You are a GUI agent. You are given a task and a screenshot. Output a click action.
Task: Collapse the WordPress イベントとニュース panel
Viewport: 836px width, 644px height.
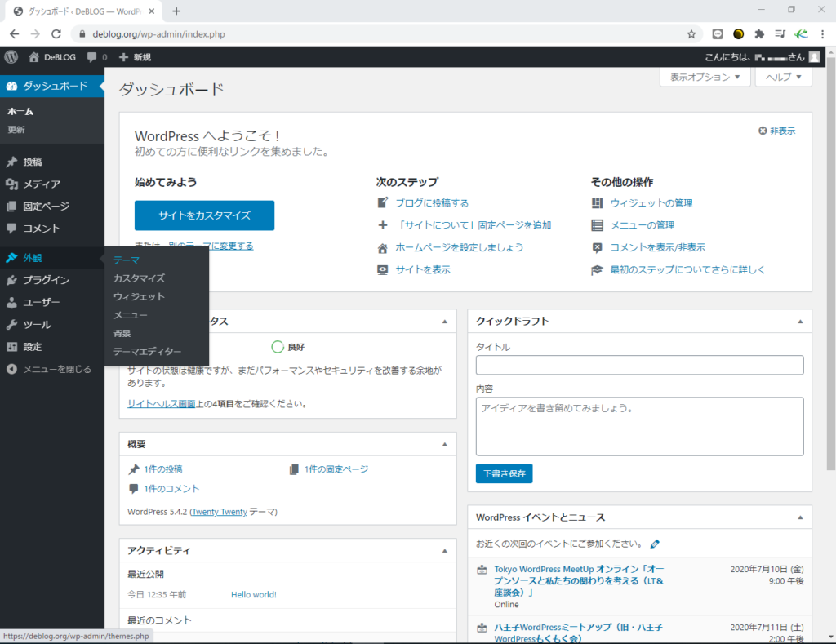800,517
